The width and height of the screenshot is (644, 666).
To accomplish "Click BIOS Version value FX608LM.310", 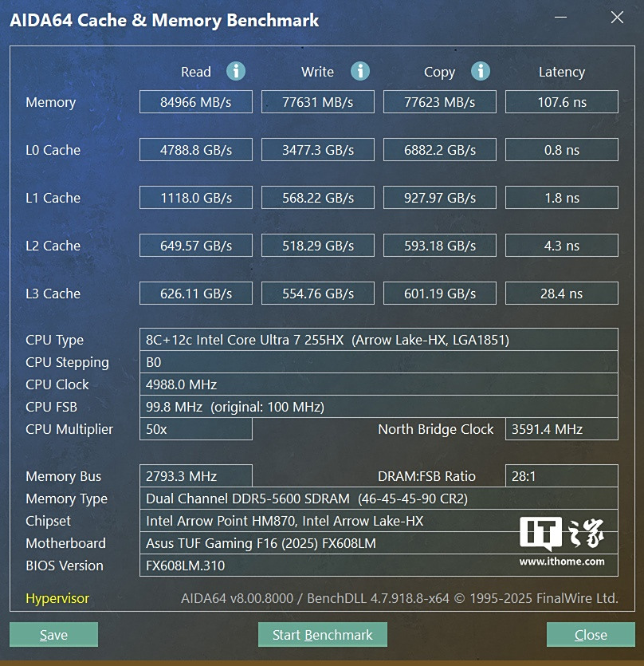I will coord(379,566).
